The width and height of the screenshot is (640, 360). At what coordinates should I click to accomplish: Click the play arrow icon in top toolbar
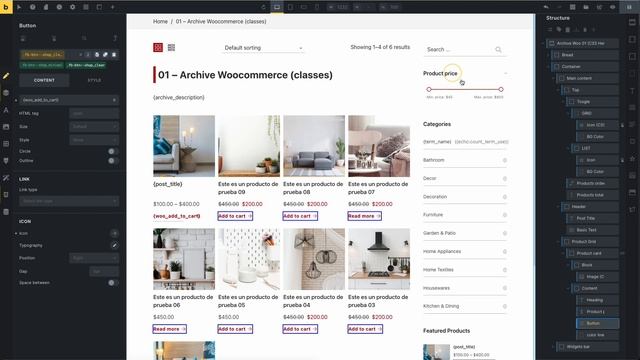[19, 7]
